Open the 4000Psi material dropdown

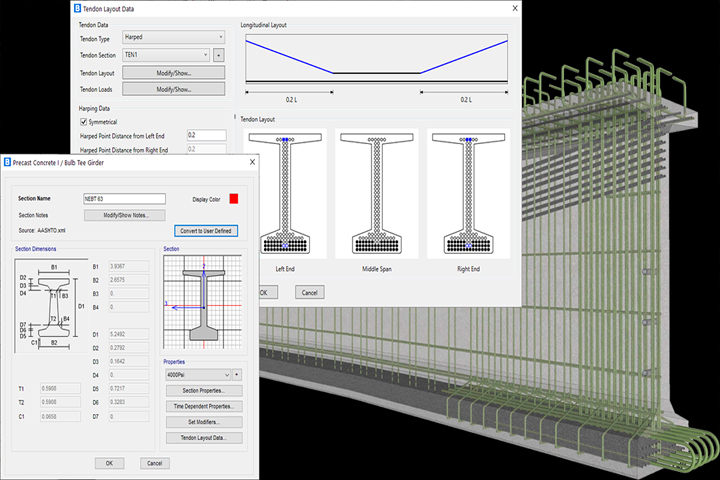[198, 375]
